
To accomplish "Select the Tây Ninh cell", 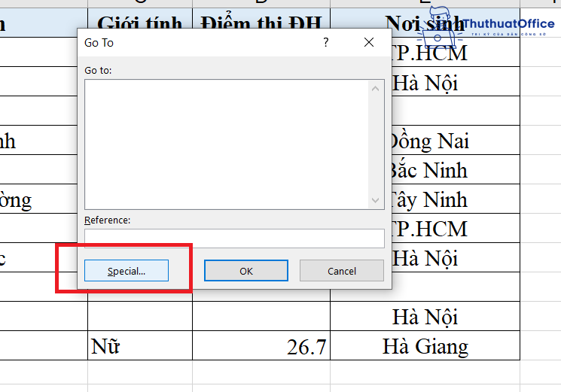I will click(456, 199).
